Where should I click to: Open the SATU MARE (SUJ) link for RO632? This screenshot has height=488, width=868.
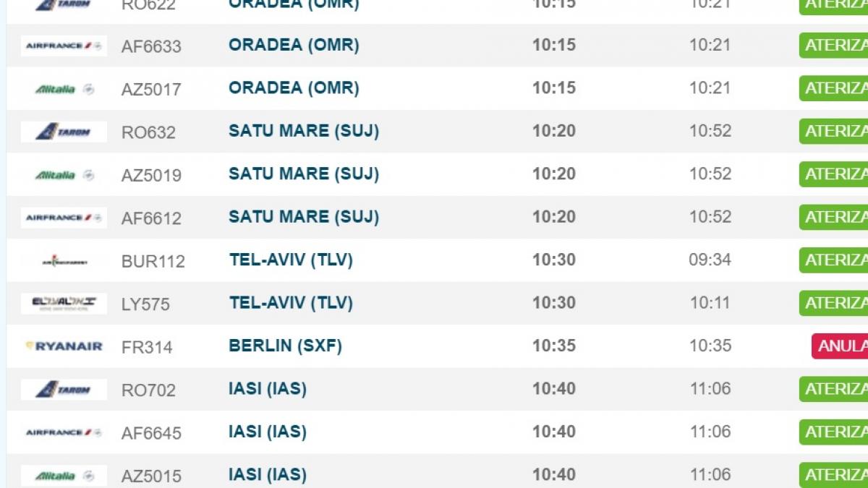[302, 132]
